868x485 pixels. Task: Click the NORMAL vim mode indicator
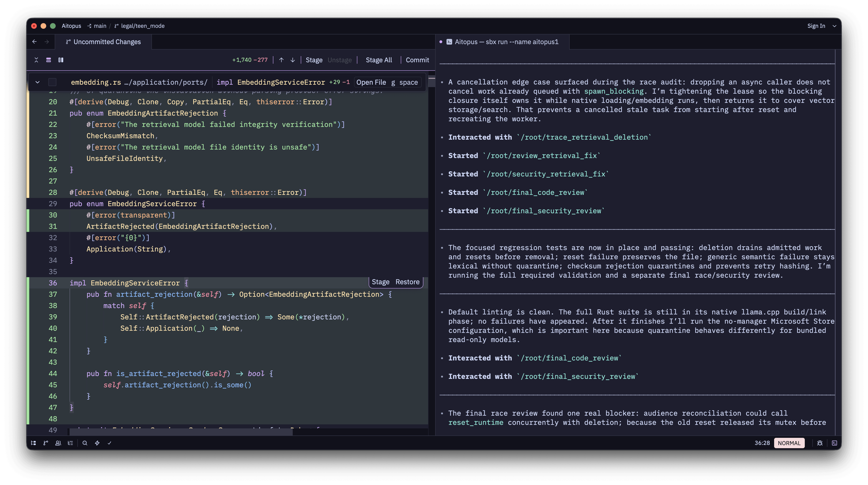[789, 443]
